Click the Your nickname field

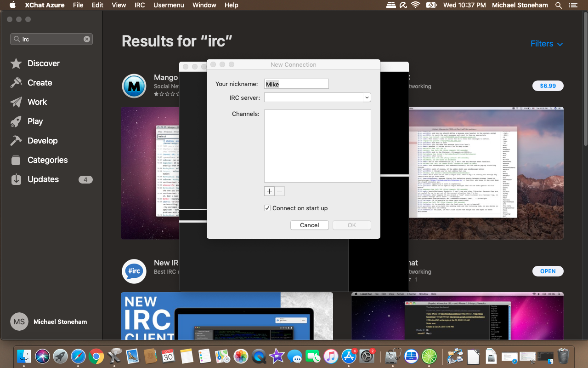(297, 84)
